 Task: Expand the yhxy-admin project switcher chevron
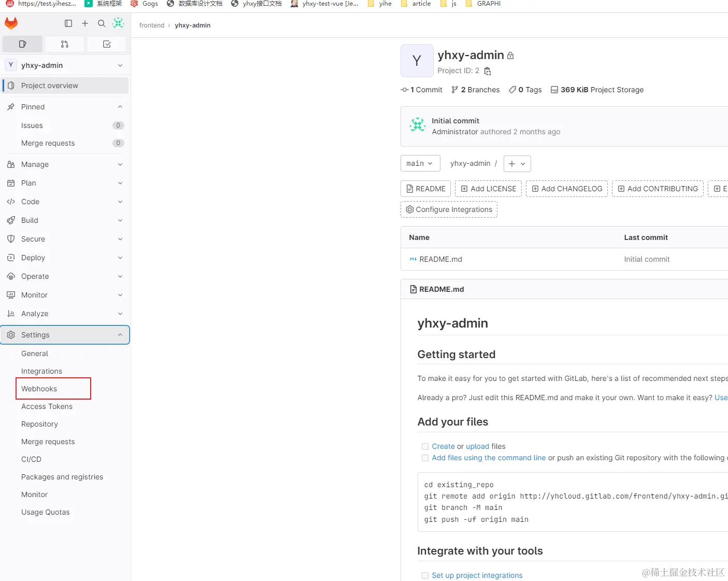[x=120, y=65]
